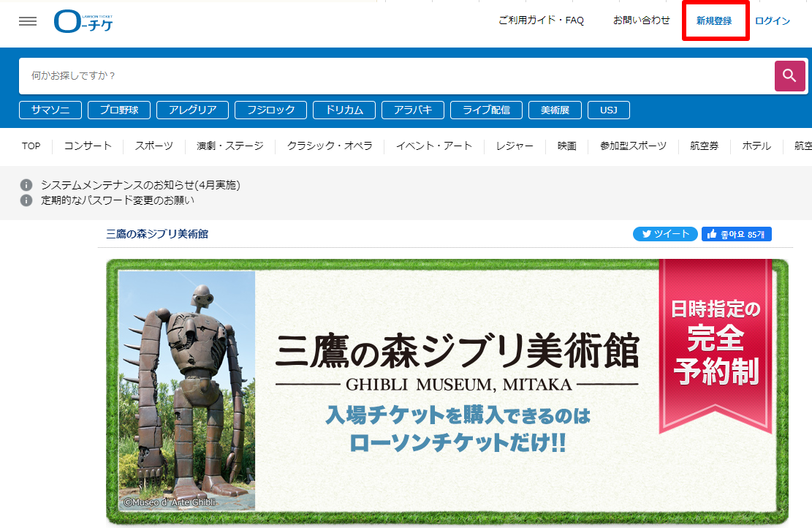
Task: Click the robot soldier photo in banner
Action: pyautogui.click(x=187, y=391)
